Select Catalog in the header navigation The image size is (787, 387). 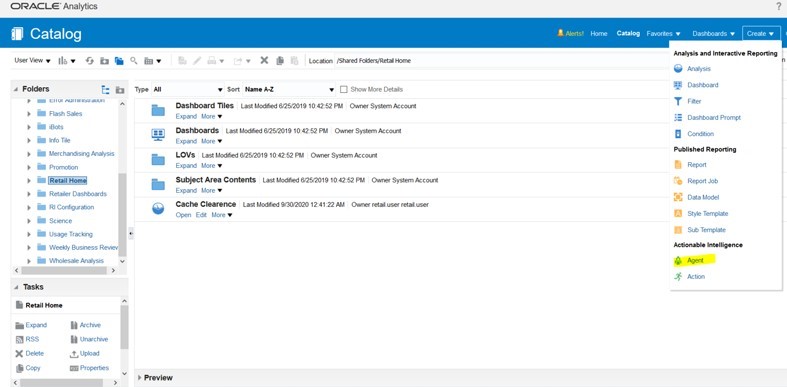click(628, 34)
